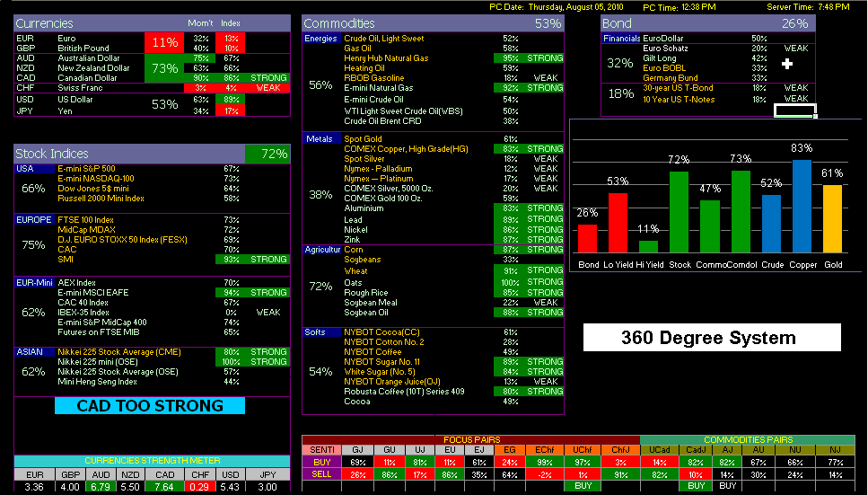868x495 pixels.
Task: Click the CAD TOO STRONG banner
Action: (150, 405)
